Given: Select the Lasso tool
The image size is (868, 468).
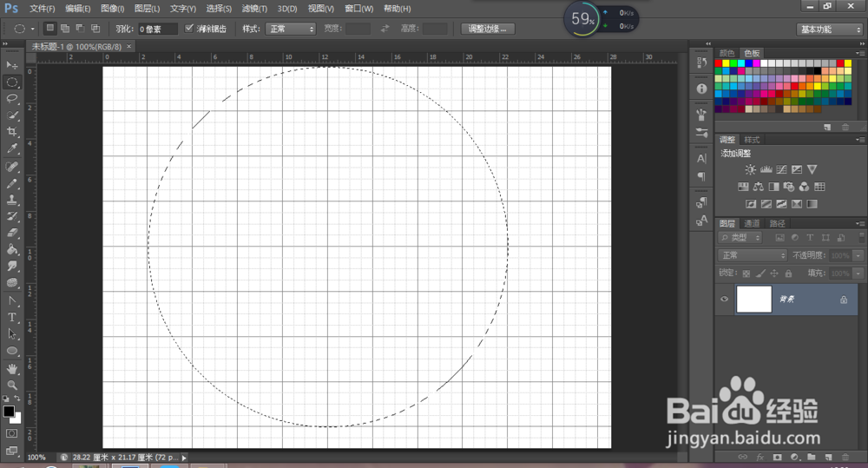Looking at the screenshot, I should [11, 99].
